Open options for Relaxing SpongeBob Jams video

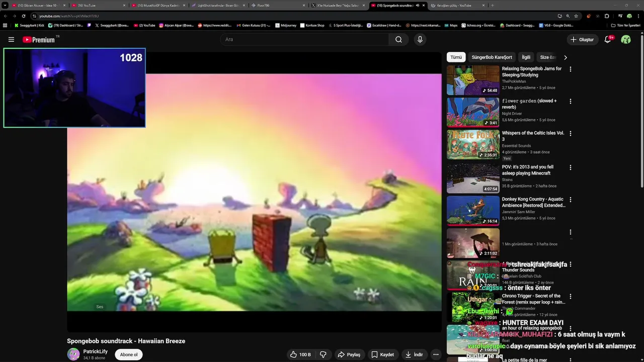coord(570,69)
